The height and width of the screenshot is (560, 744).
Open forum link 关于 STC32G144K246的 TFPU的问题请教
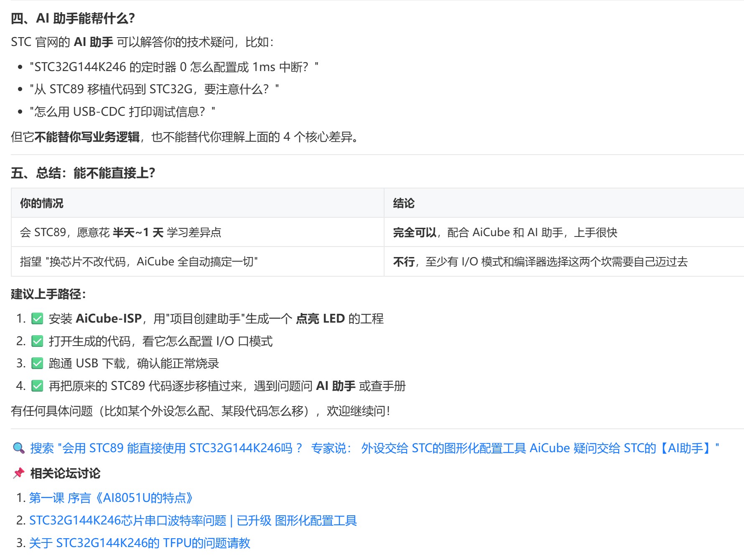point(140,543)
